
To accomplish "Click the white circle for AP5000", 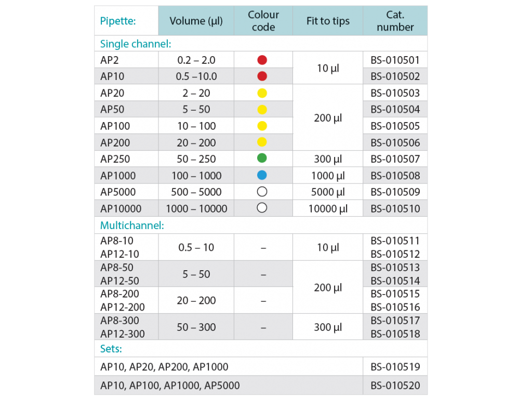I will tap(262, 192).
